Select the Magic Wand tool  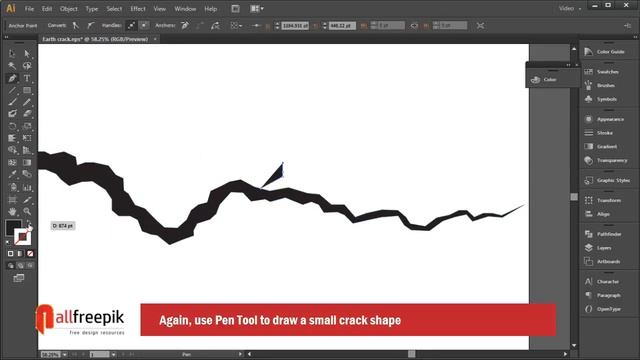12,66
